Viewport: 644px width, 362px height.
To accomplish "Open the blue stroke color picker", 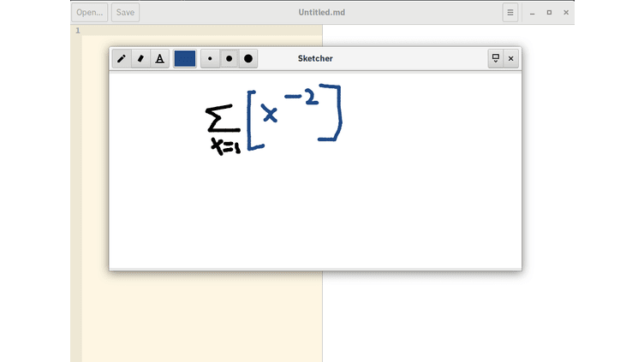I will [x=185, y=59].
